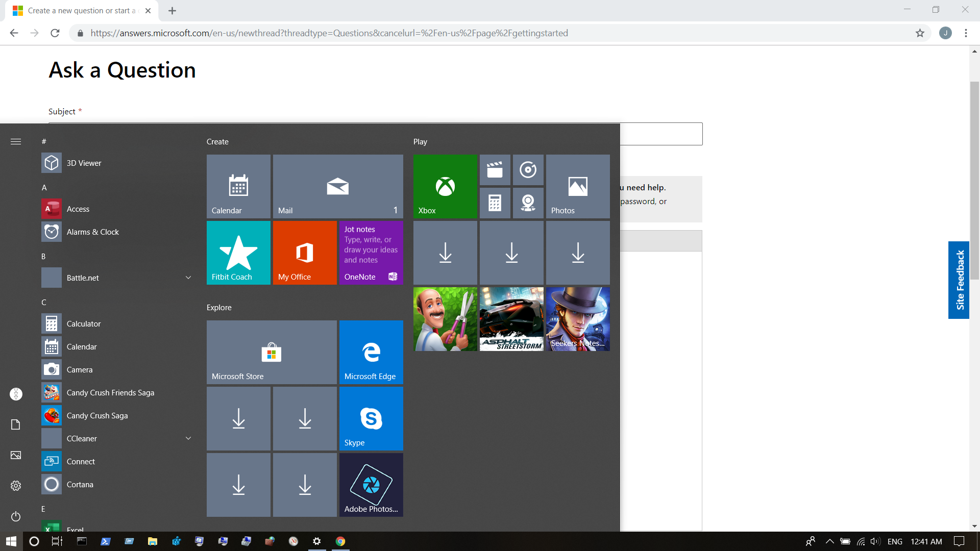The height and width of the screenshot is (551, 980).
Task: Open File Explorer from the taskbar
Action: pos(152,541)
